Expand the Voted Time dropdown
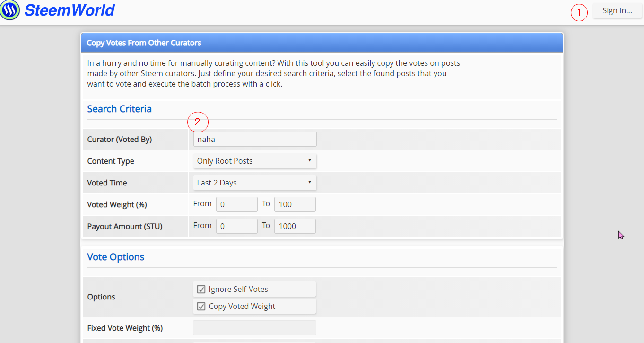The height and width of the screenshot is (343, 644). point(254,183)
